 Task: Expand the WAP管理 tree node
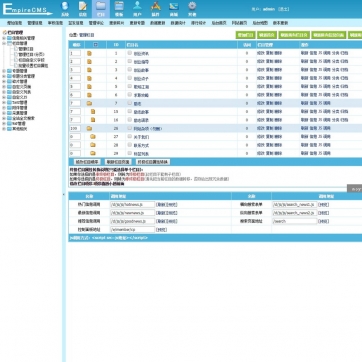(x=4, y=123)
